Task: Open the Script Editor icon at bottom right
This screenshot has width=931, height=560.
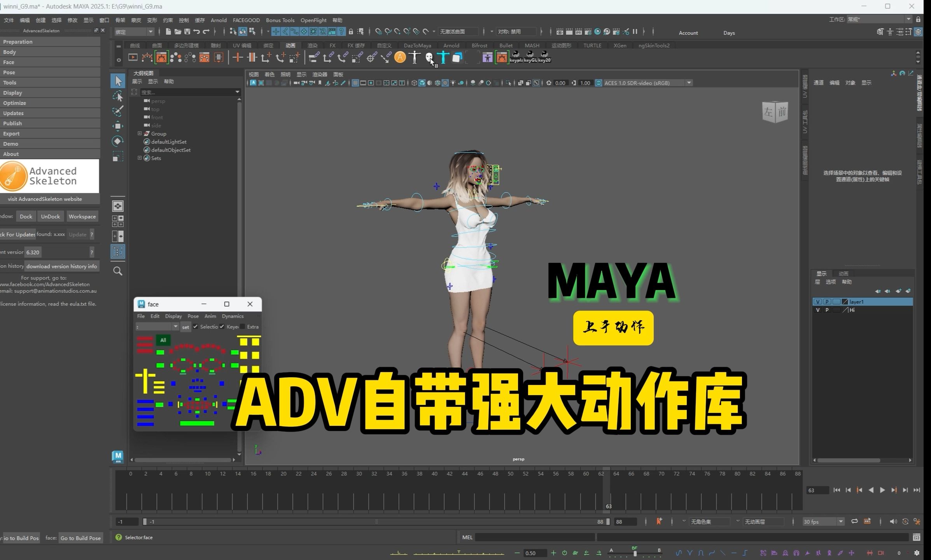Action: 917,537
